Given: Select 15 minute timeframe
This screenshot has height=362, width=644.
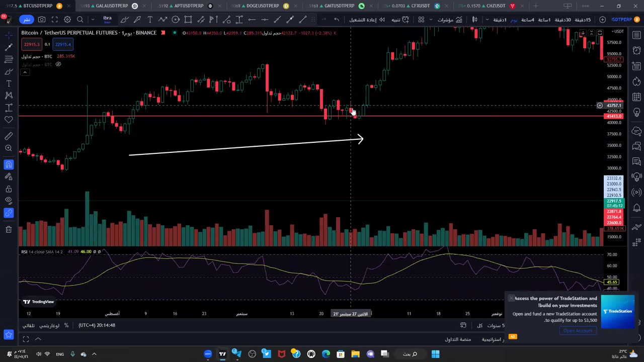Looking at the screenshot, I should [x=583, y=20].
